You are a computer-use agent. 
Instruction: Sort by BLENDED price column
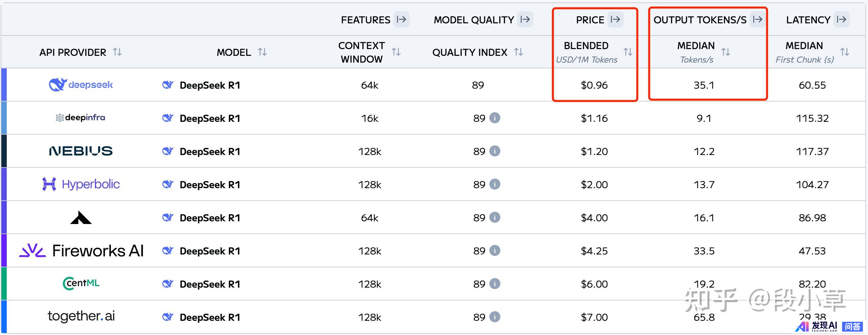[628, 52]
